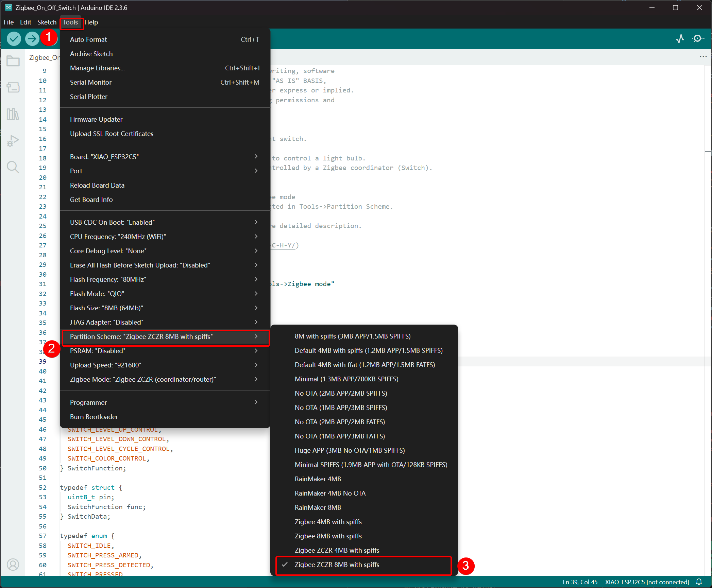This screenshot has width=712, height=588.
Task: Click the notifications bell in status bar
Action: click(699, 582)
